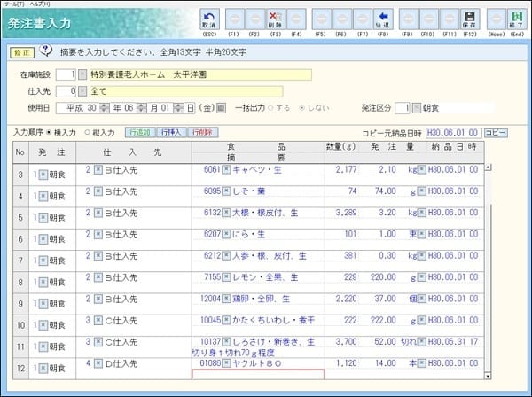This screenshot has width=532, height=397.
Task: Click the disabled F5 toolbar button
Action: 321,19
